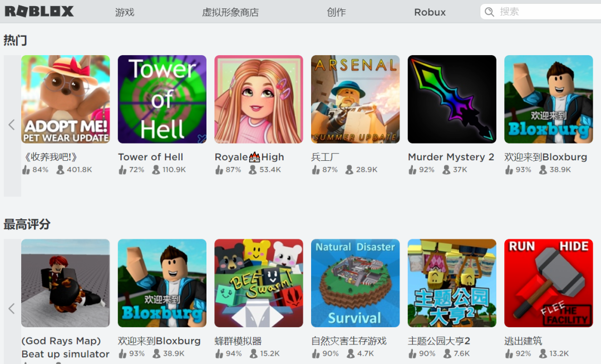Click the search magnifier icon
The height and width of the screenshot is (364, 601).
(x=490, y=12)
